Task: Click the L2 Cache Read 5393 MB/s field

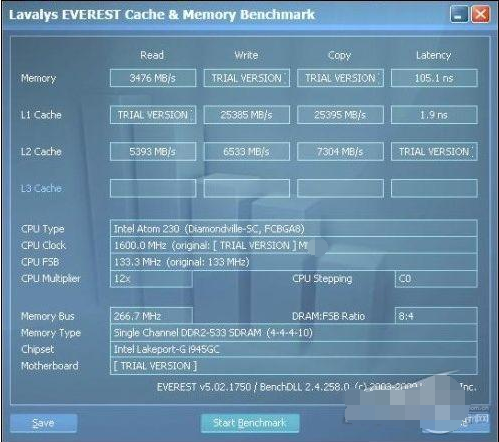Action: [x=153, y=152]
